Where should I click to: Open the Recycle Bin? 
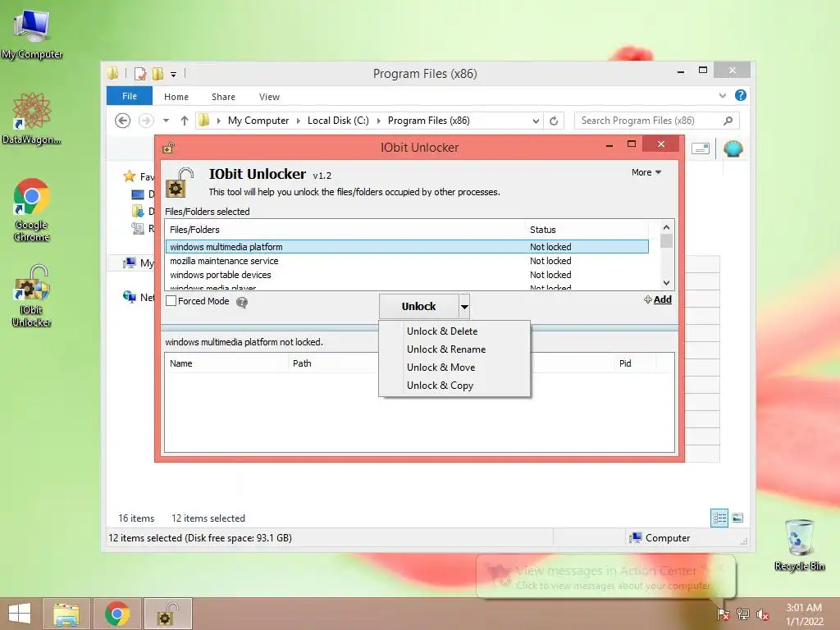coord(799,545)
